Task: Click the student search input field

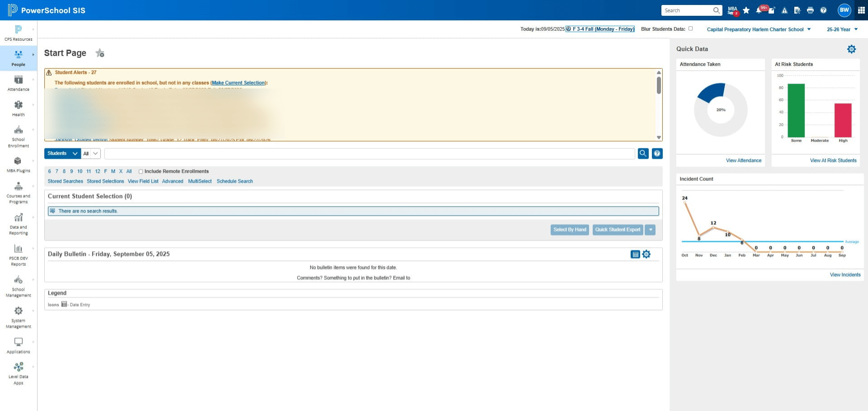Action: point(369,154)
